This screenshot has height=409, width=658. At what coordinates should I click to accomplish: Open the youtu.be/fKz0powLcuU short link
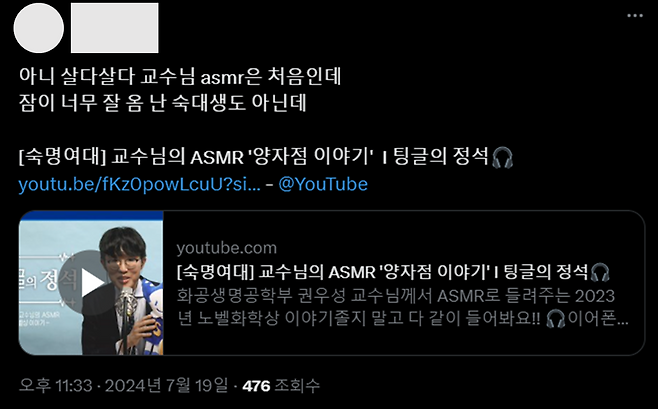139,184
